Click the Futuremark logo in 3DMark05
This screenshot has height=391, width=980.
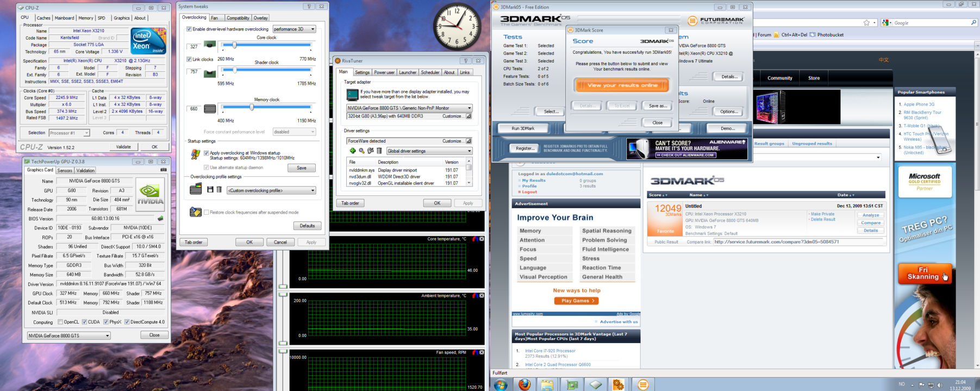[x=716, y=21]
